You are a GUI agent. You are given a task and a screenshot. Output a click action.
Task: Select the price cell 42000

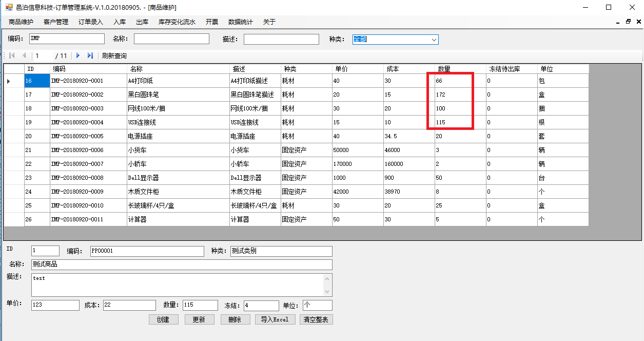click(x=358, y=192)
